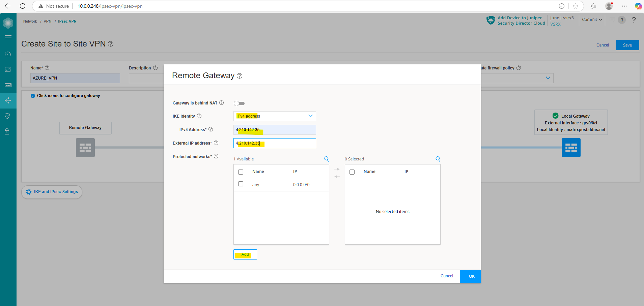This screenshot has width=644, height=306.
Task: Click the Security Director Cloud logo icon
Action: click(491, 20)
